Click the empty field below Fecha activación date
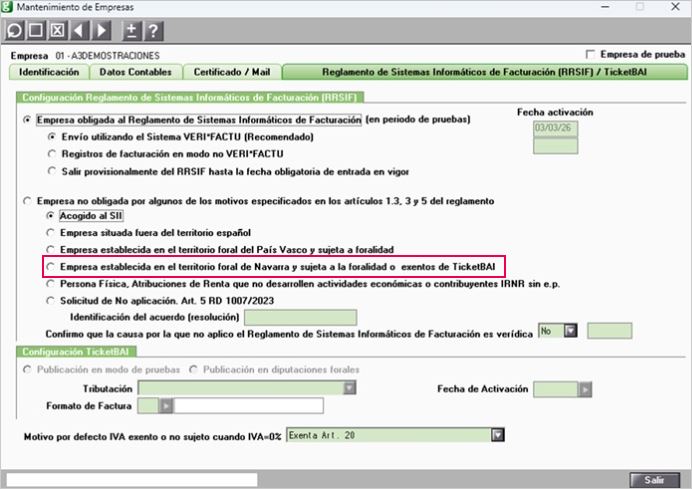This screenshot has height=489, width=692. pos(555,146)
